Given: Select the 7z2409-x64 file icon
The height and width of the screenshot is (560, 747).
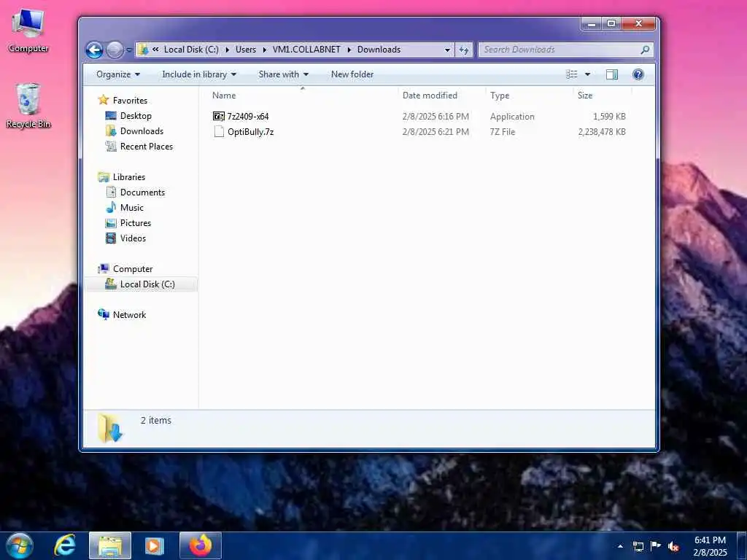Looking at the screenshot, I should (x=219, y=116).
